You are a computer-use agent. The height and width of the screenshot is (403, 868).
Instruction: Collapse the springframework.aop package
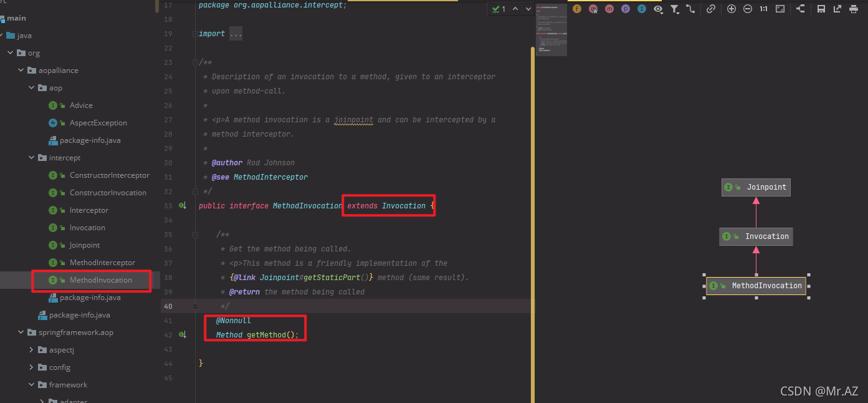(x=21, y=333)
